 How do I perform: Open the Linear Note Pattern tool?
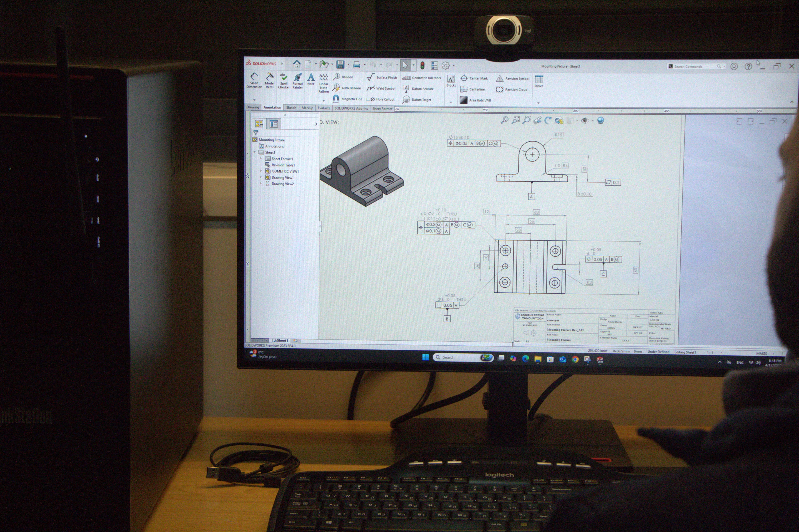point(324,83)
